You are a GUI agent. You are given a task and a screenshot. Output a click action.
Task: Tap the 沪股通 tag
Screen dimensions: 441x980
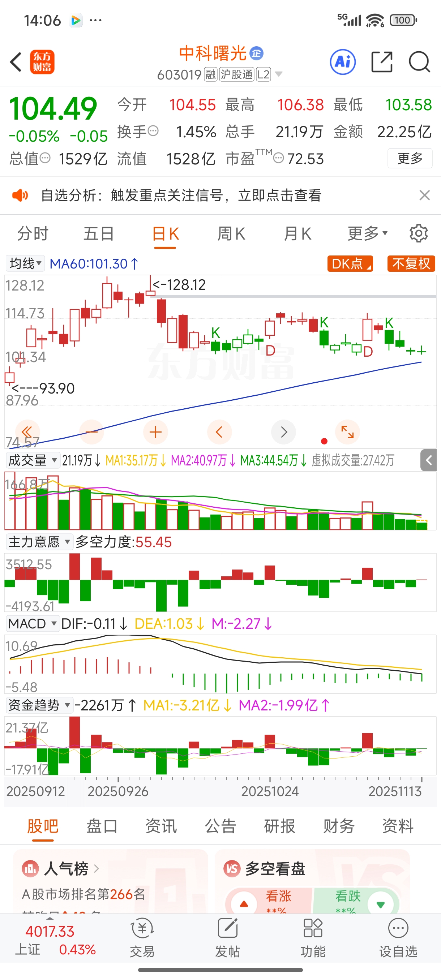click(x=237, y=74)
